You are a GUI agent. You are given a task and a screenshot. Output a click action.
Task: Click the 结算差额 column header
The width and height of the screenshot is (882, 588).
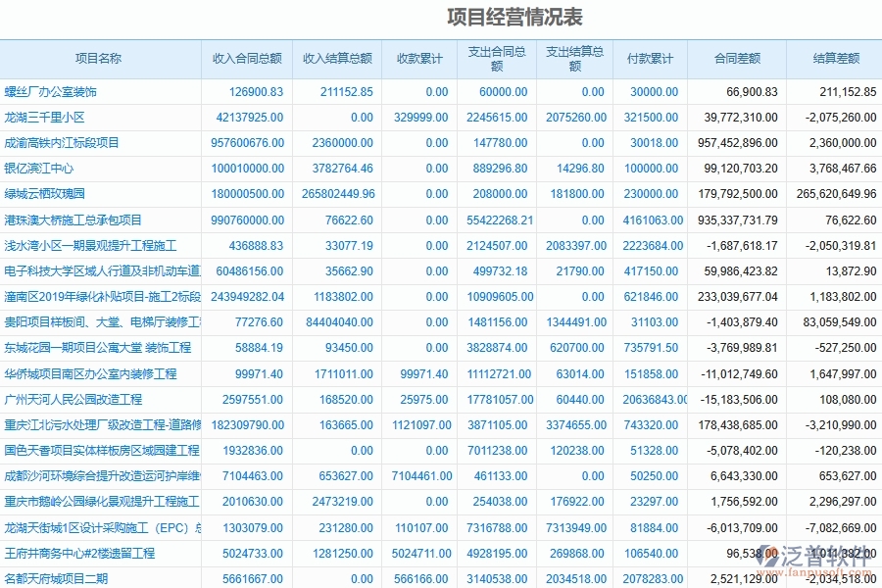(x=835, y=59)
